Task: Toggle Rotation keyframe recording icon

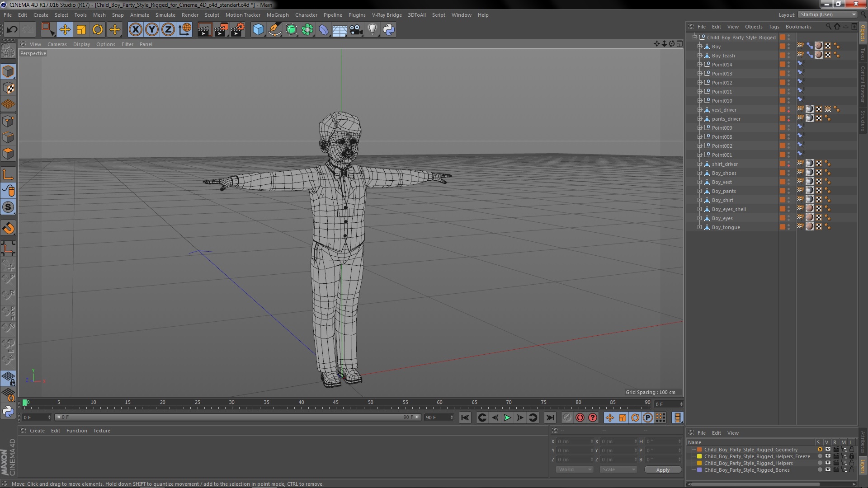Action: pos(635,418)
